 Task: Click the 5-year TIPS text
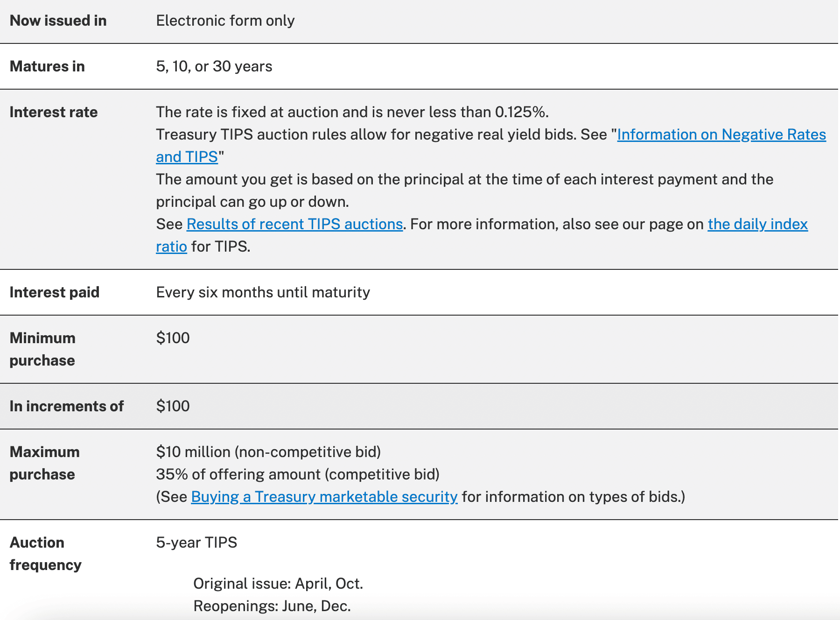coord(197,542)
